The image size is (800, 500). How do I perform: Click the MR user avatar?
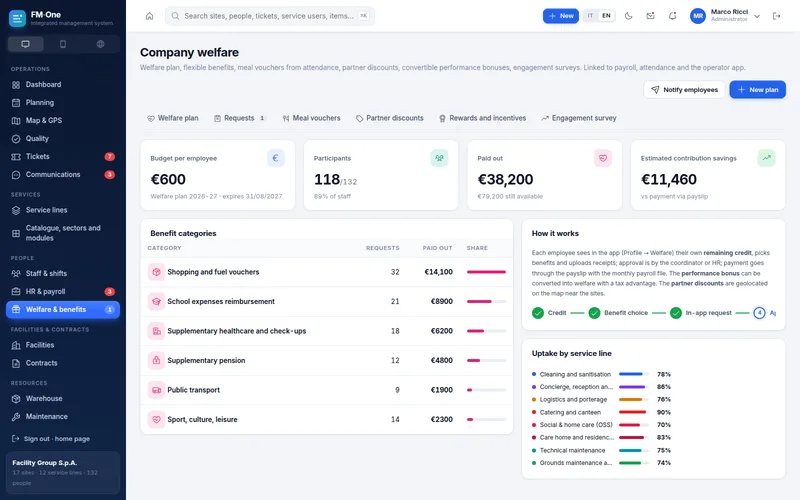(698, 16)
